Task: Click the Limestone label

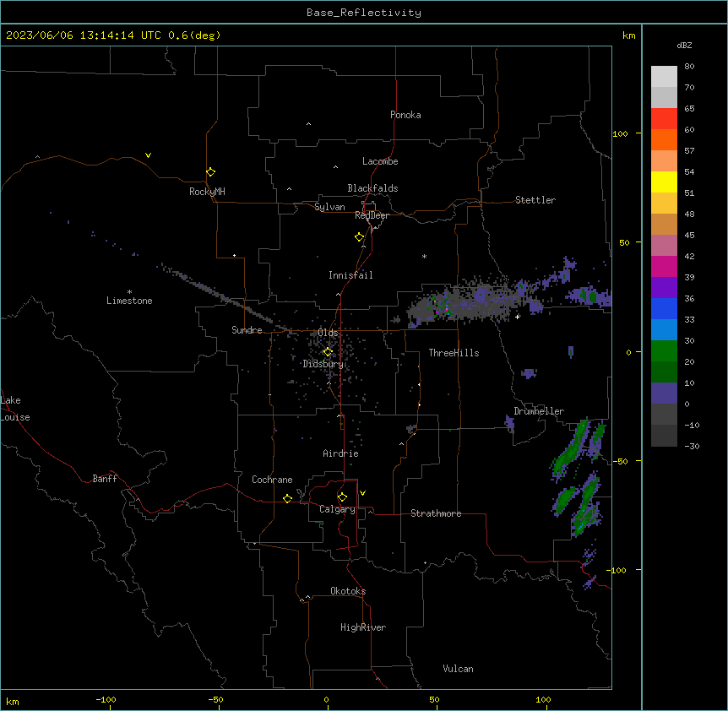Action: point(129,301)
